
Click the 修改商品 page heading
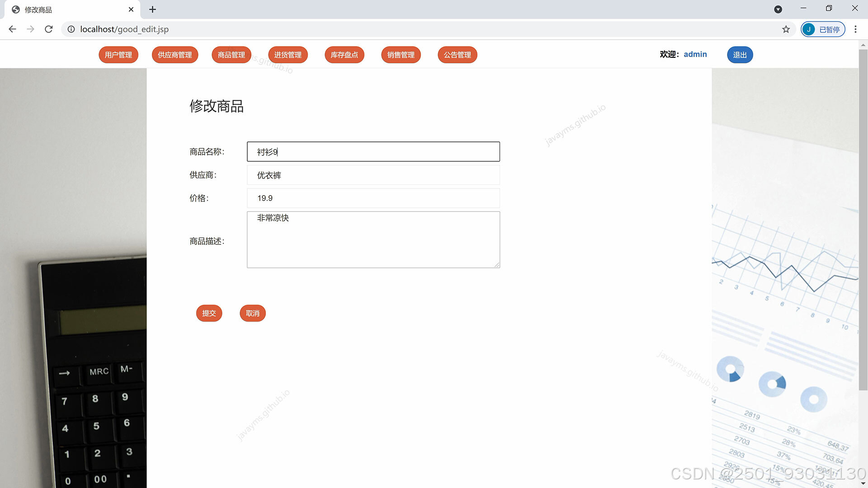click(217, 106)
